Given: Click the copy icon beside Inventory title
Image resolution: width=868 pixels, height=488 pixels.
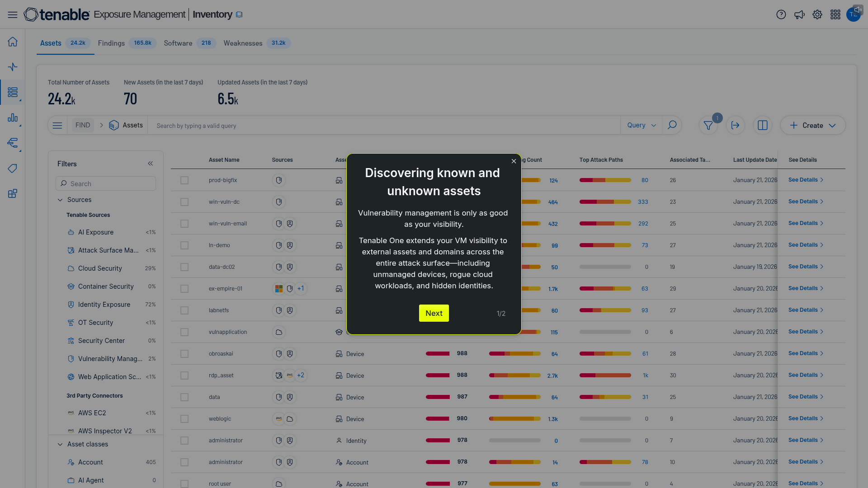Looking at the screenshot, I should tap(239, 15).
